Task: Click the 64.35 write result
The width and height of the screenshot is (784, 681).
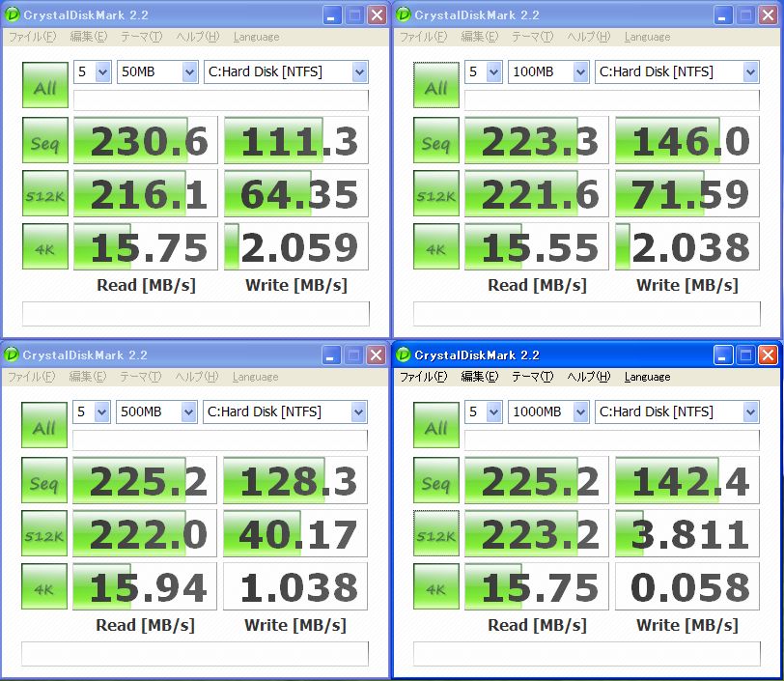Action: pos(296,193)
